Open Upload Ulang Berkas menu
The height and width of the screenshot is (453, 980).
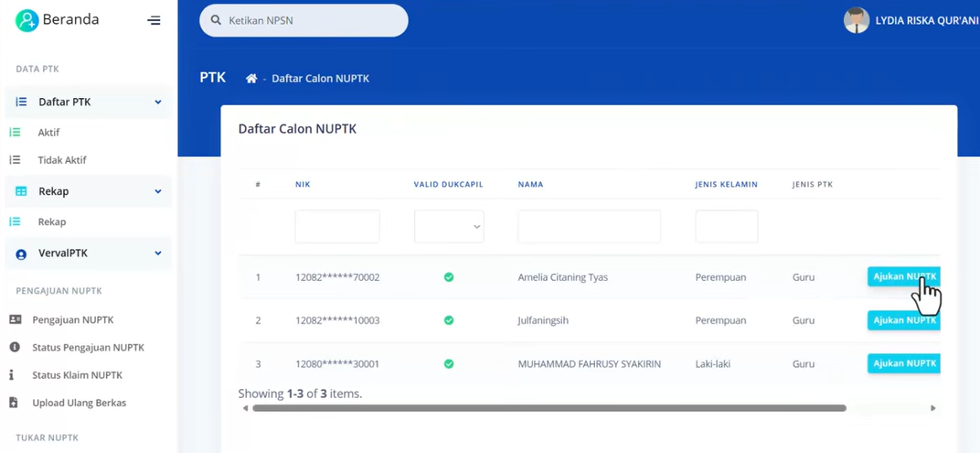(x=80, y=403)
